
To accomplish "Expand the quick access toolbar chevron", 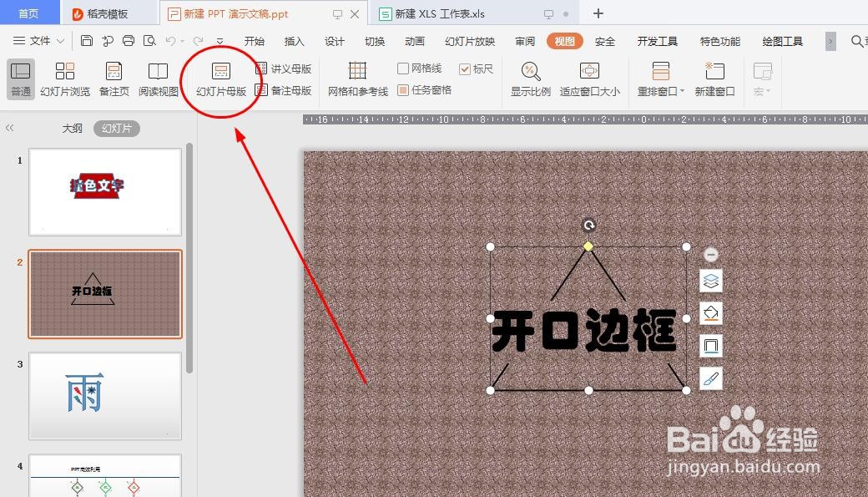I will (x=220, y=40).
